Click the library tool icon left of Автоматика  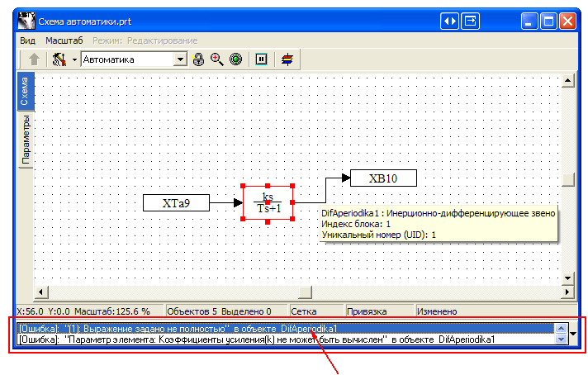[x=59, y=59]
